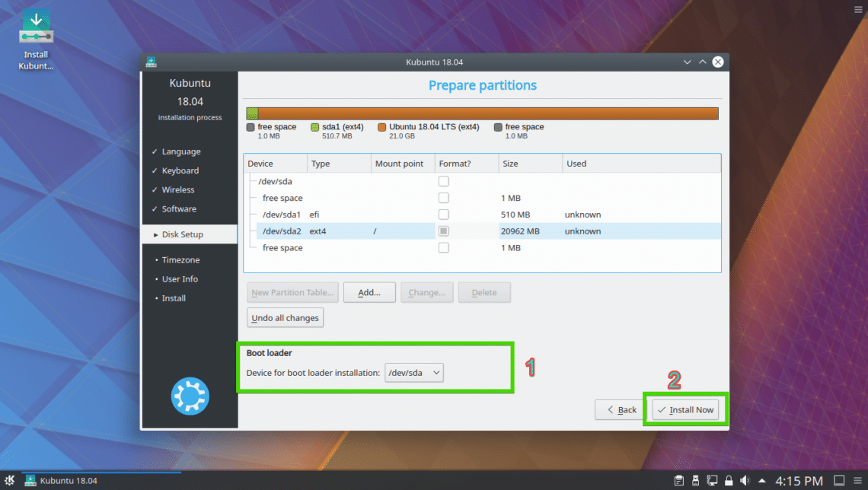
Task: Sort by the Mount point column header
Action: pyautogui.click(x=403, y=164)
